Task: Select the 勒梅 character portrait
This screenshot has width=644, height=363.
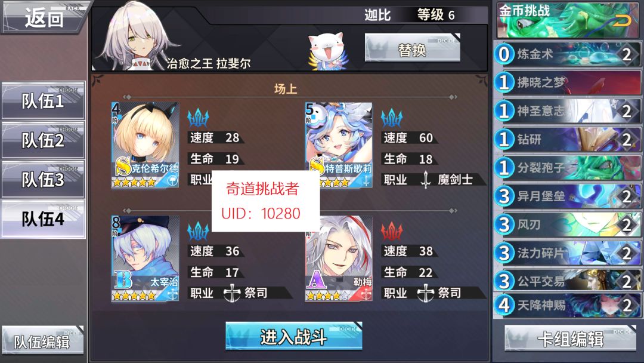Action: click(x=339, y=259)
